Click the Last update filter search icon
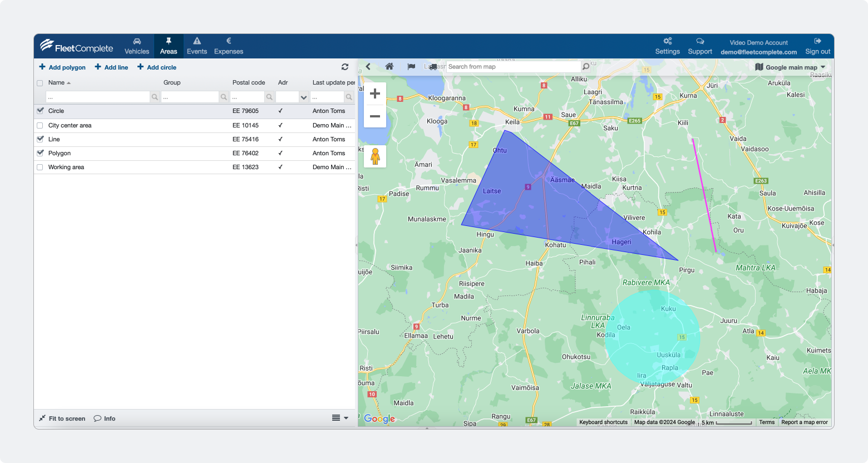Screen dimensions: 868x463 (349, 97)
